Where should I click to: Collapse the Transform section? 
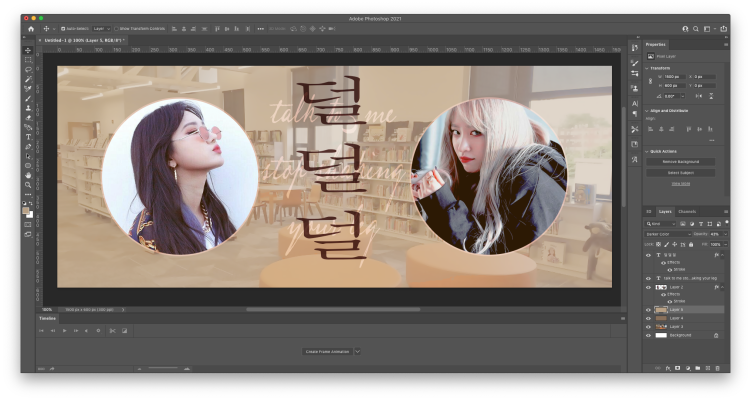coord(647,69)
